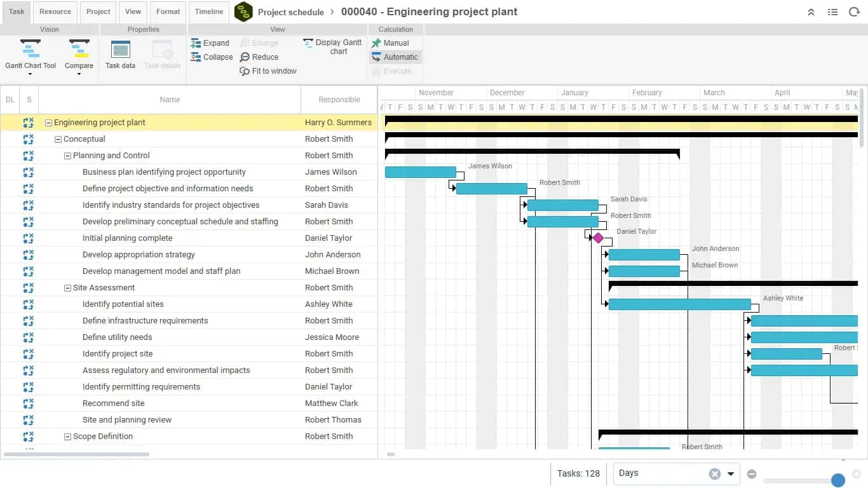Collapse the Scope Definition group
This screenshot has height=488, width=868.
coord(68,437)
